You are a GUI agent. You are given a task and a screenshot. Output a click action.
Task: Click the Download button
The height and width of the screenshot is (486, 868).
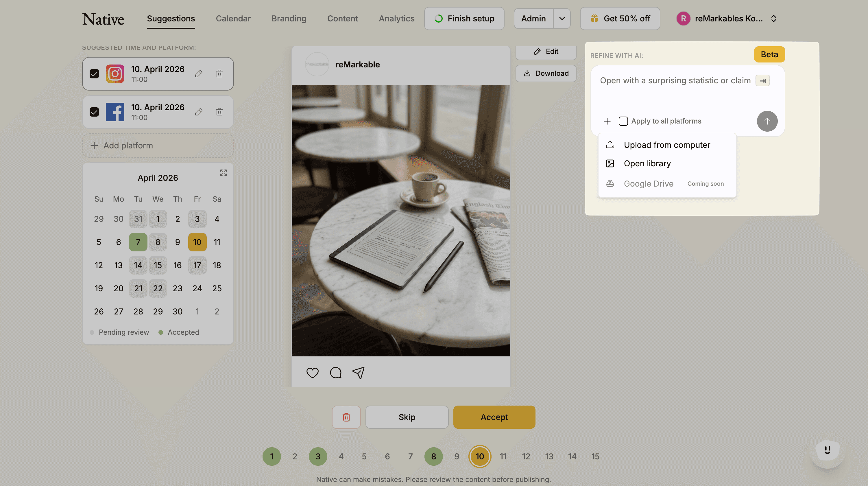click(546, 73)
